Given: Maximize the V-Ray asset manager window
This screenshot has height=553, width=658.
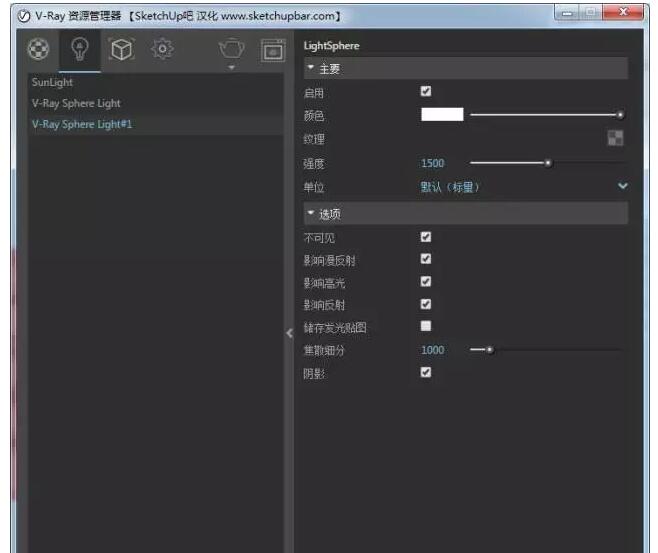Looking at the screenshot, I should pyautogui.click(x=590, y=13).
